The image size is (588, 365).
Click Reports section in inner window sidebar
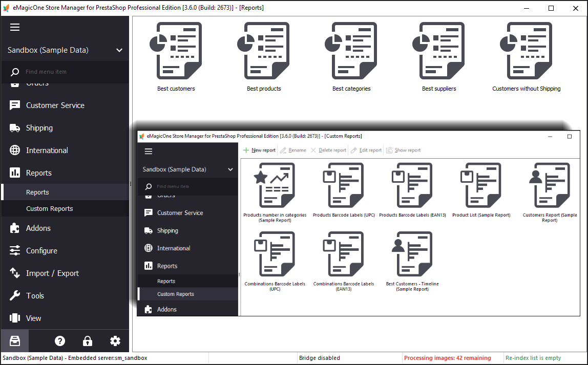pyautogui.click(x=187, y=266)
